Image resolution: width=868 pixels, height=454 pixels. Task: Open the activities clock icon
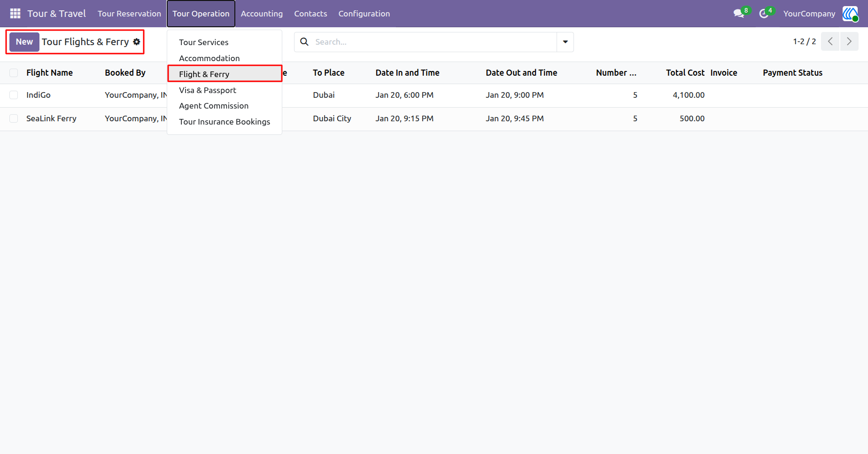pyautogui.click(x=764, y=14)
